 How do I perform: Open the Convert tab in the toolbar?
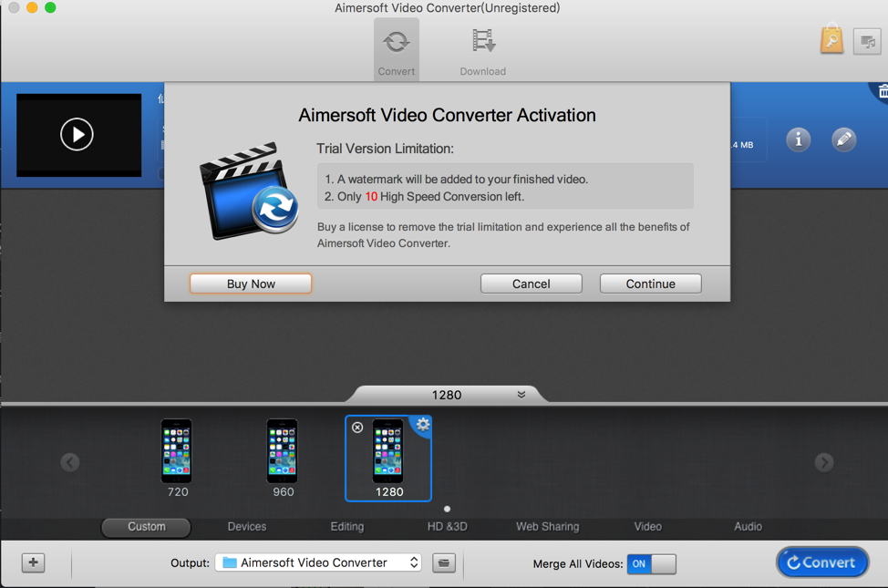(397, 49)
